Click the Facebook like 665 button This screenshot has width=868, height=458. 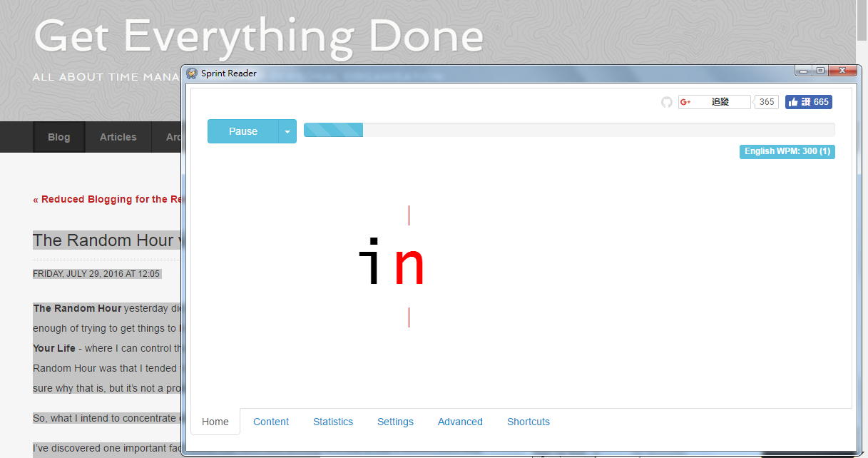[809, 102]
